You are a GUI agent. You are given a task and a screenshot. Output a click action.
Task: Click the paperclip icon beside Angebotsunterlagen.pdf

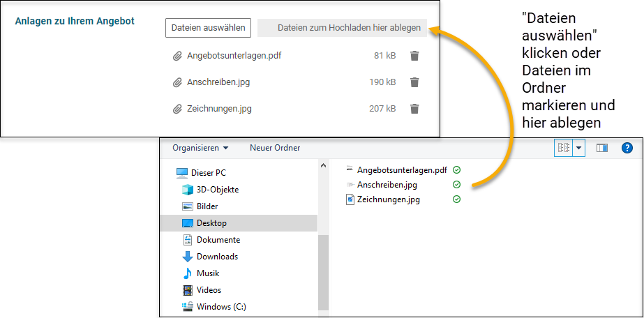pos(177,56)
